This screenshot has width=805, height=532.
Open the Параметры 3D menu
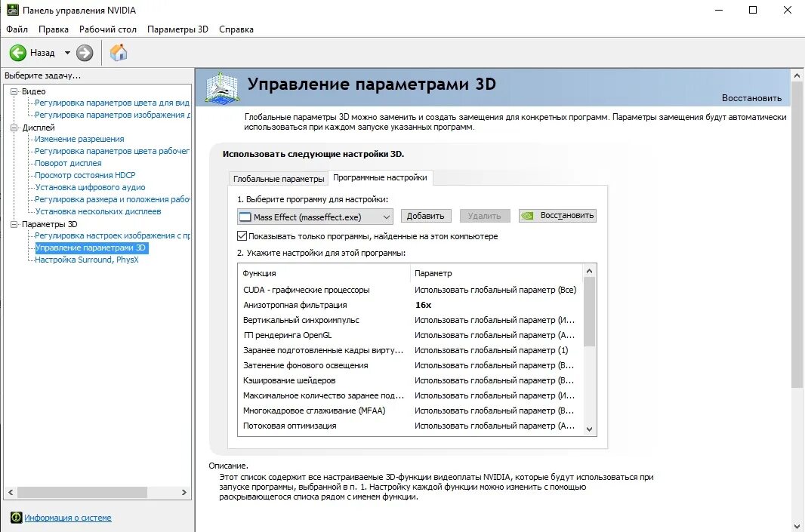pyautogui.click(x=177, y=29)
